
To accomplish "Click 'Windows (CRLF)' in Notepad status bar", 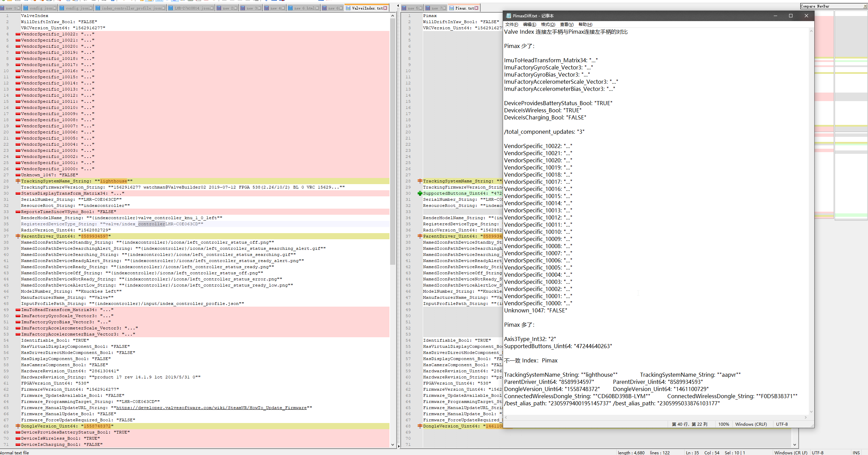I will pyautogui.click(x=751, y=424).
